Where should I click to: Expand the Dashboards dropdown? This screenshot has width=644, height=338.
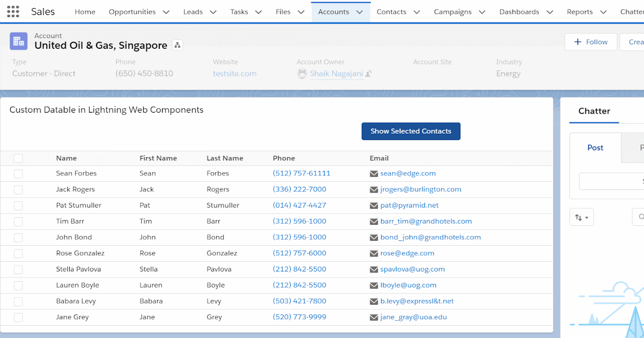(549, 11)
